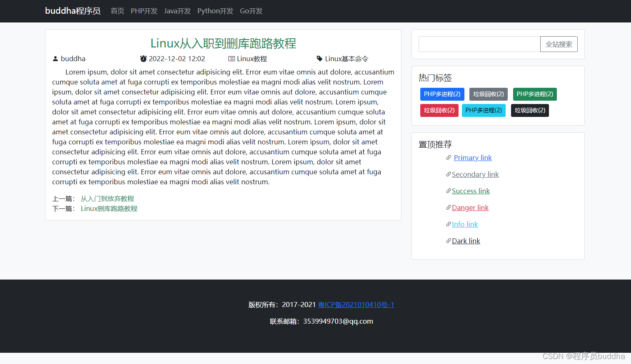
Task: Click the link icon beside Danger link
Action: 449,208
